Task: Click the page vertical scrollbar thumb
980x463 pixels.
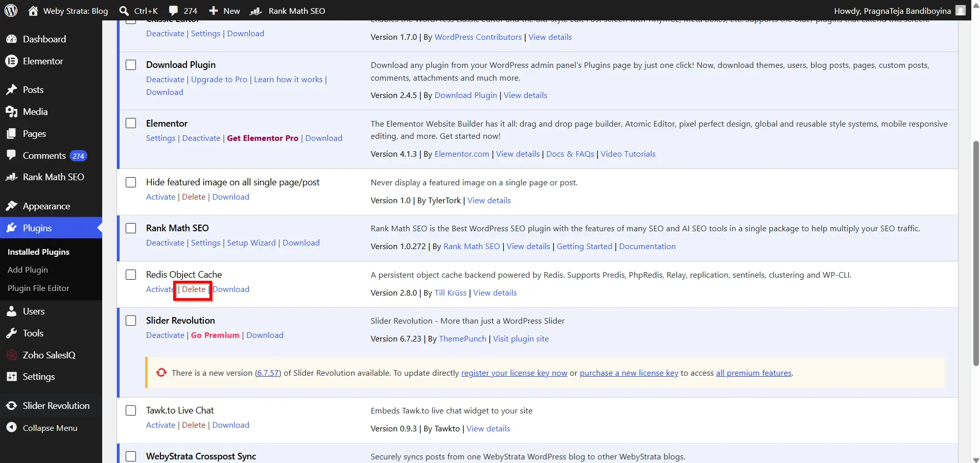Action: pos(975,253)
